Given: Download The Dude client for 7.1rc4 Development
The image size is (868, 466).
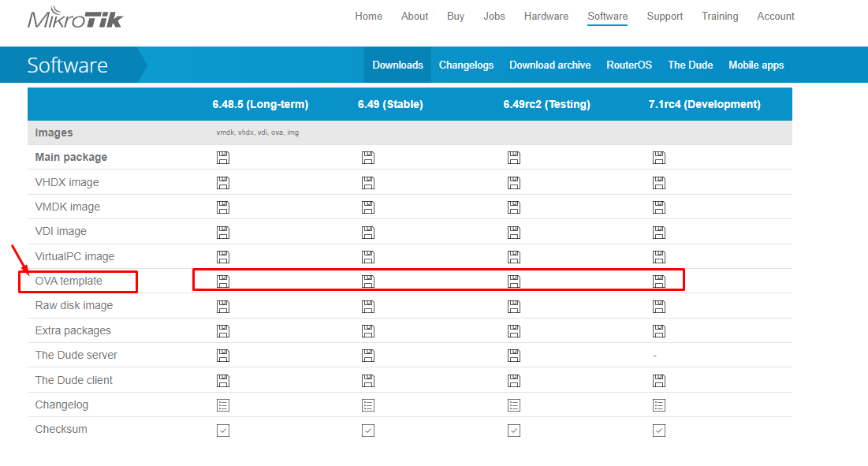Looking at the screenshot, I should (x=659, y=381).
